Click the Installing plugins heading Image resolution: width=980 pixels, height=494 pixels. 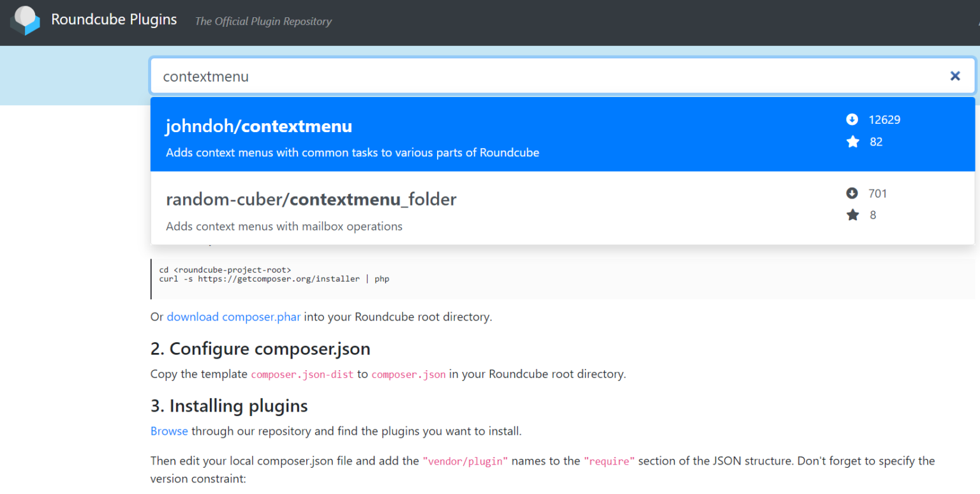tap(229, 406)
